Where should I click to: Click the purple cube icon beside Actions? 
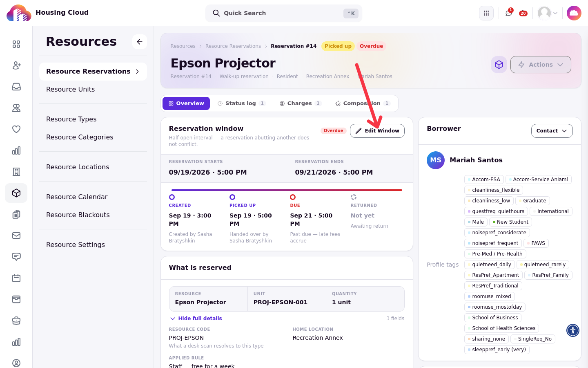(x=499, y=65)
